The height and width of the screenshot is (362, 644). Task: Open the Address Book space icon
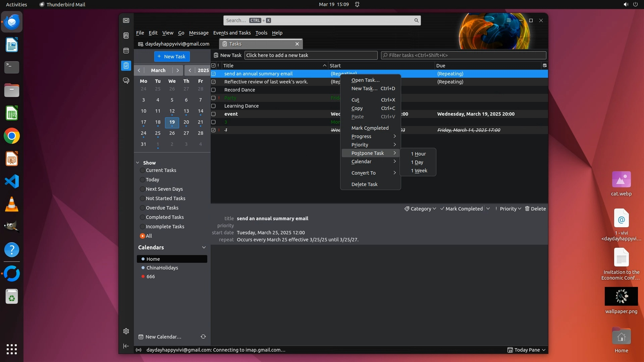[126, 36]
